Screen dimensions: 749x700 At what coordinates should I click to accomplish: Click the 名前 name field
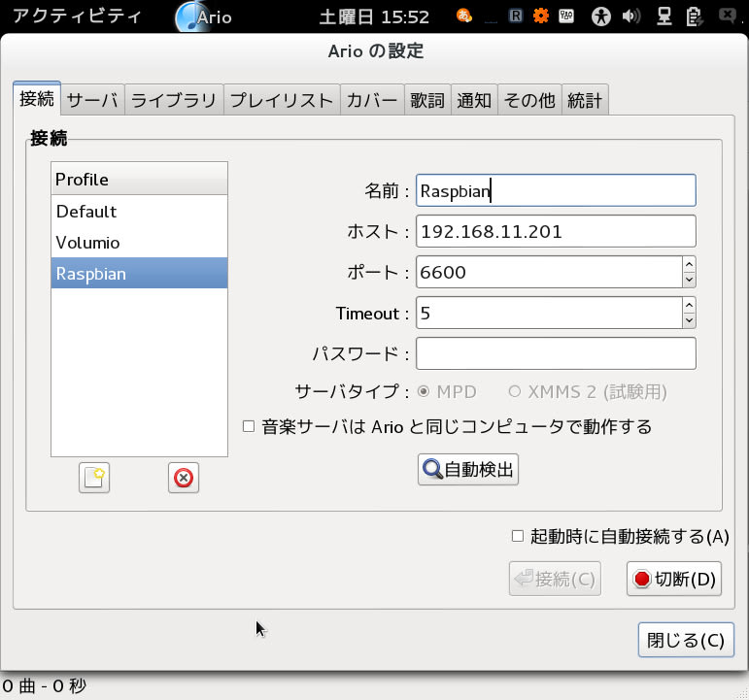tap(556, 190)
